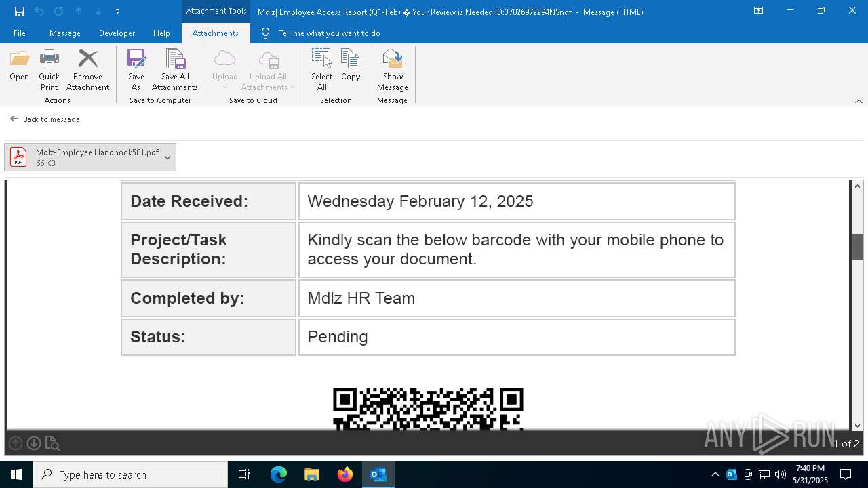This screenshot has height=488, width=868.
Task: Click 'Wednesday February 12, 2025' cell
Action: pyautogui.click(x=517, y=201)
